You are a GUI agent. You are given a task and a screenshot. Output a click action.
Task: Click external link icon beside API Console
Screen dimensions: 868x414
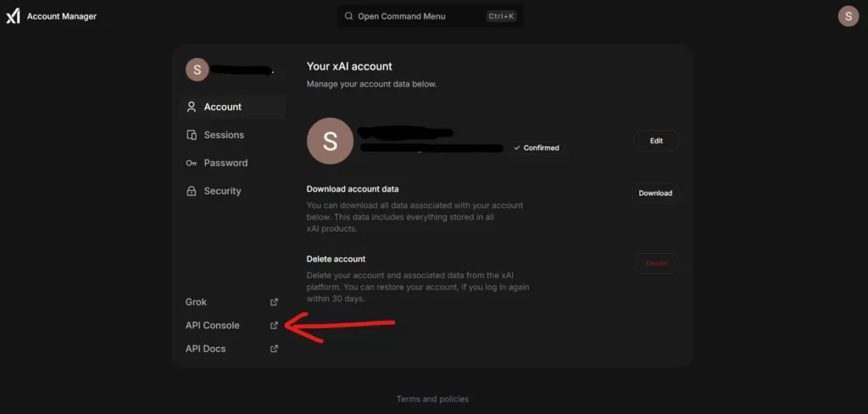[274, 326]
